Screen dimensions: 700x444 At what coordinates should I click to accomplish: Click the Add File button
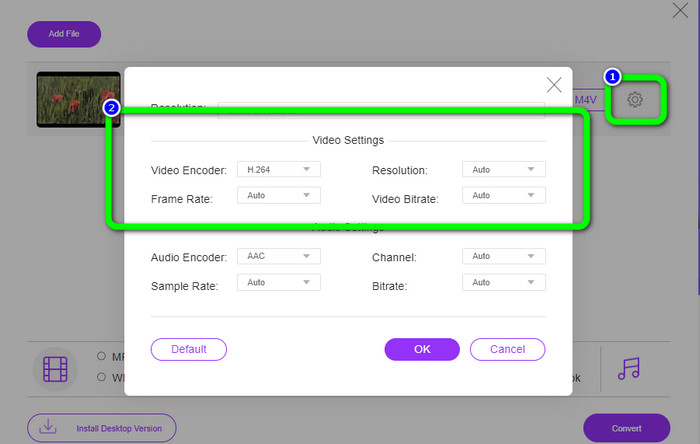64,34
